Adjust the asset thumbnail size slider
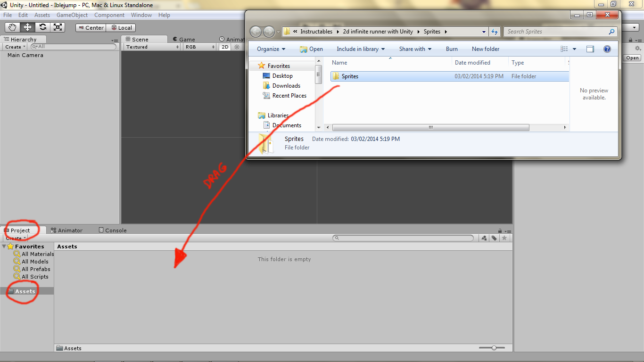Screen dimensions: 644x362 [x=493, y=348]
